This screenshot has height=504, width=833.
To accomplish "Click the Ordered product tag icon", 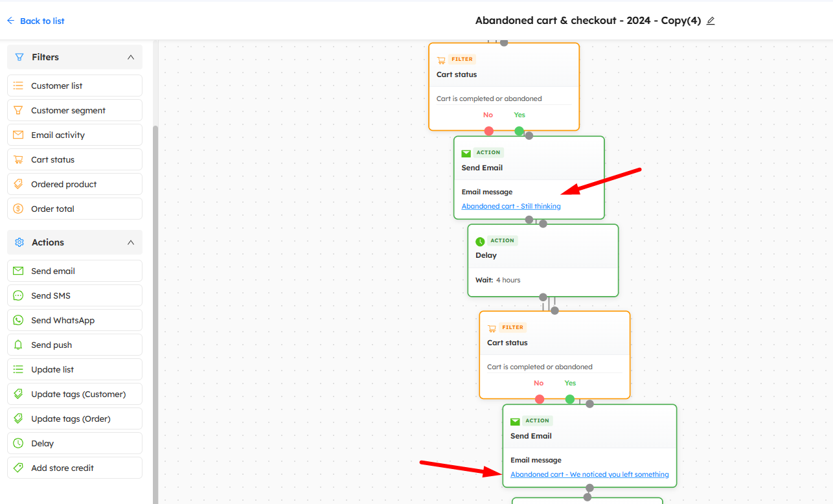I will [18, 184].
